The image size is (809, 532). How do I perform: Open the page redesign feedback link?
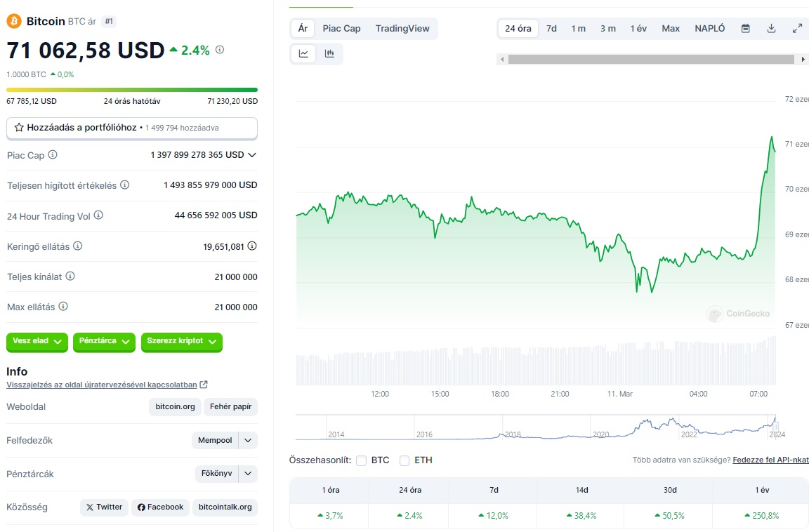[102, 385]
